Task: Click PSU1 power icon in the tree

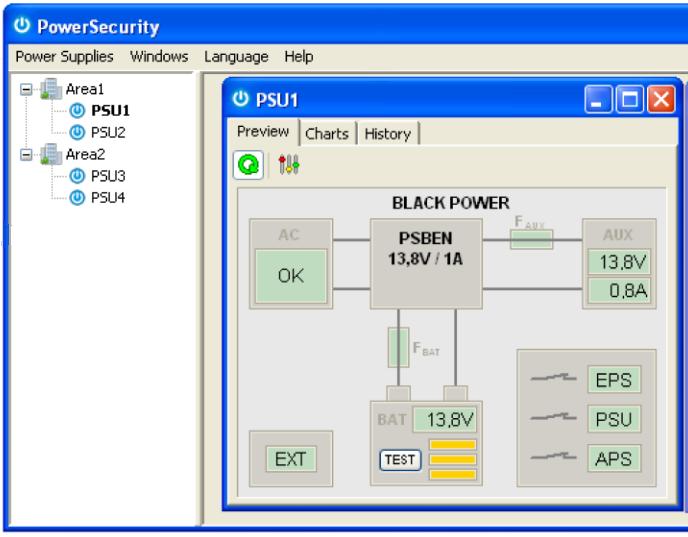Action: coord(77,111)
